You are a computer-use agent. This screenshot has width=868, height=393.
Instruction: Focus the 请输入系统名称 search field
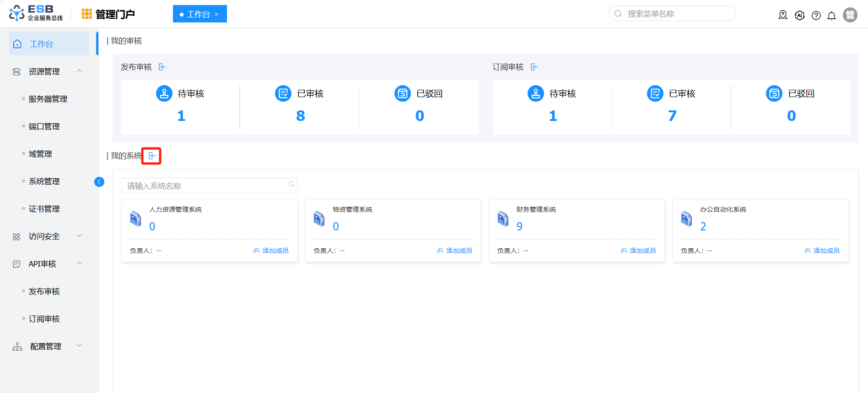click(206, 186)
